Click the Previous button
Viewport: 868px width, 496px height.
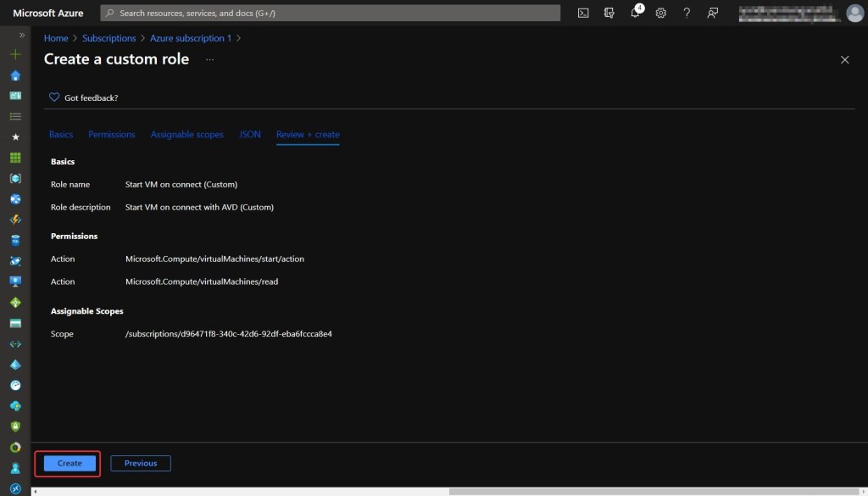(141, 463)
